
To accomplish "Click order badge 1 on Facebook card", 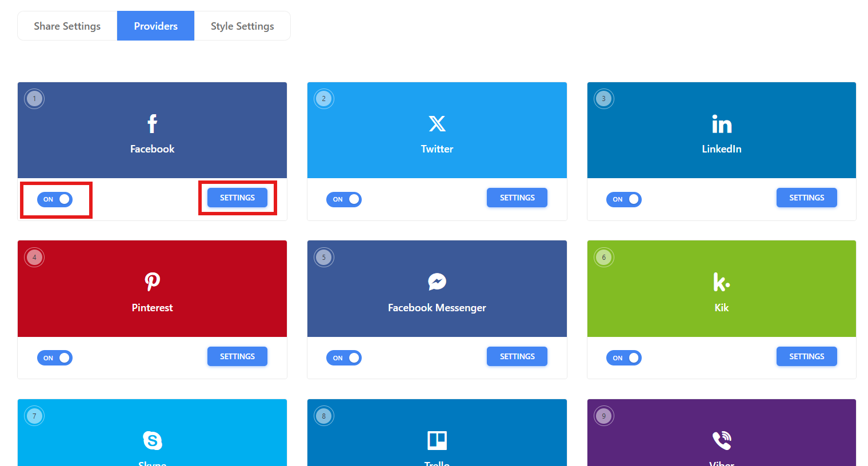I will pyautogui.click(x=34, y=99).
